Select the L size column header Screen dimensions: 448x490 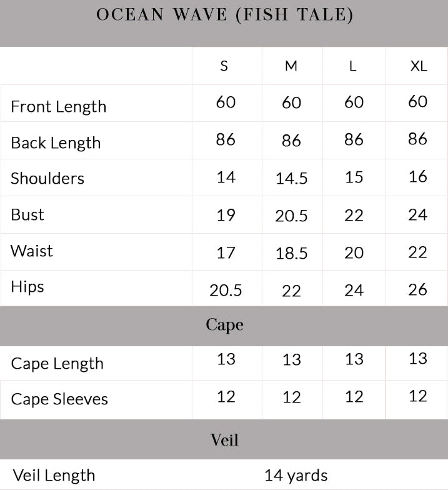coord(353,66)
